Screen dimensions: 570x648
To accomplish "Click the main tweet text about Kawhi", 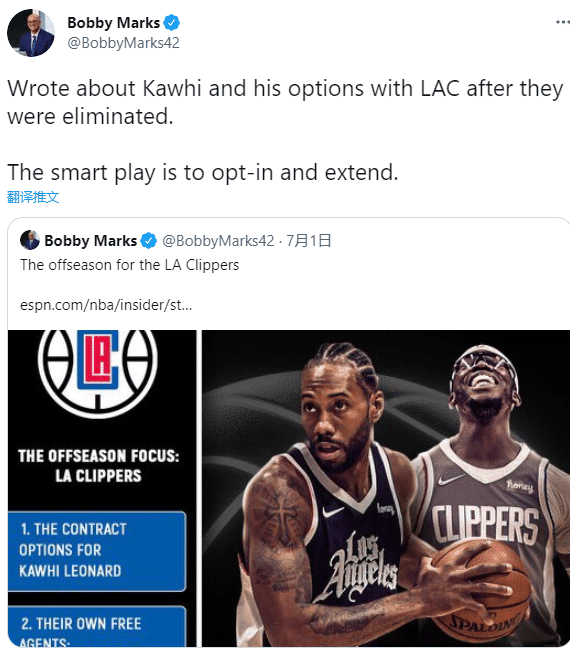I will pyautogui.click(x=285, y=102).
